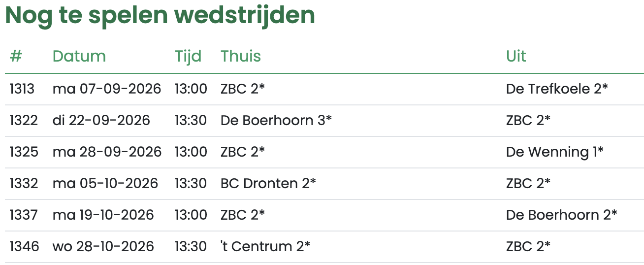Click home team De Boerhoorn 3*
Viewport: 644px width, 265px height.
pyautogui.click(x=276, y=120)
